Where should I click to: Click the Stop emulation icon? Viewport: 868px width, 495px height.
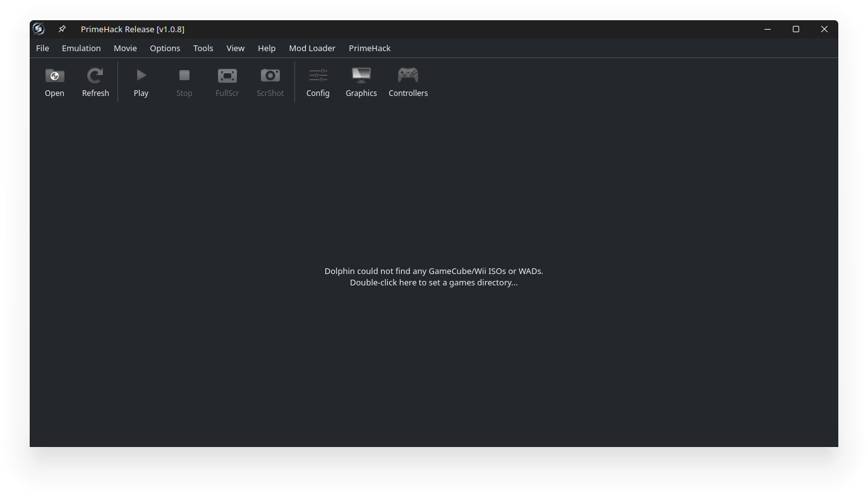click(x=184, y=76)
